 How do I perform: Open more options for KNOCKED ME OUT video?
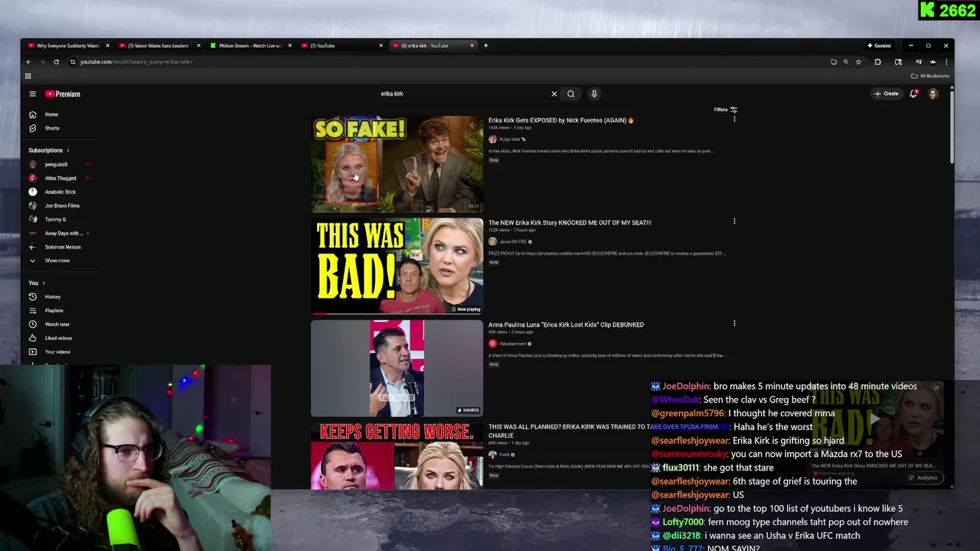734,222
